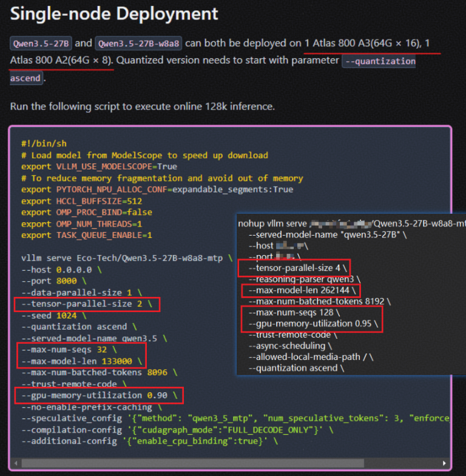
Task: Click '--trust-remote-code' in main code block
Action: click(74, 384)
